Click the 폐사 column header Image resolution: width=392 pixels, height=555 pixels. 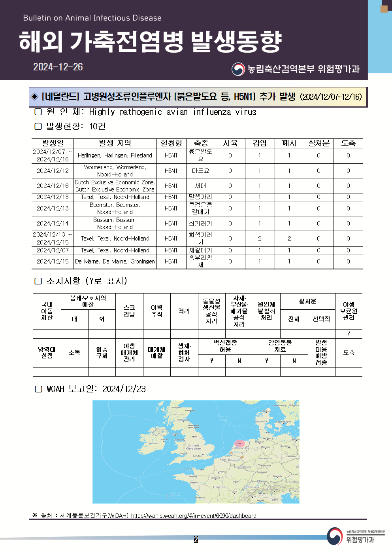click(x=289, y=143)
